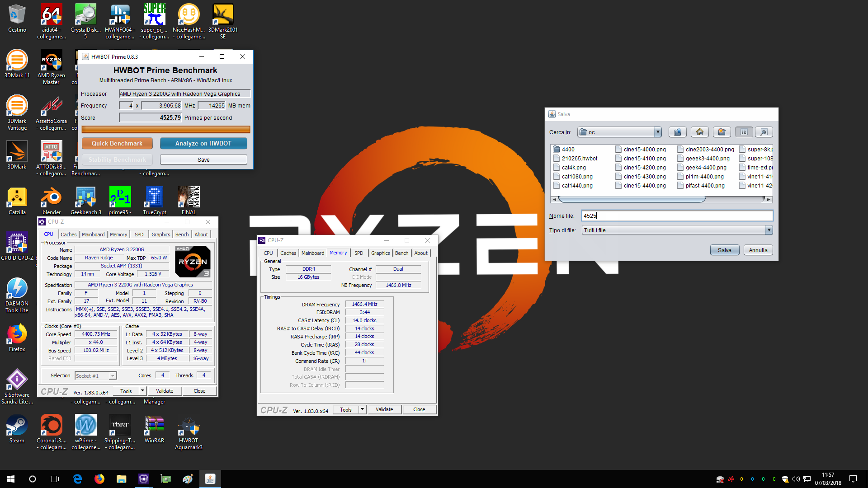The width and height of the screenshot is (868, 488).
Task: Switch to Mainboard tab in left CPU-Z
Action: [x=93, y=235]
